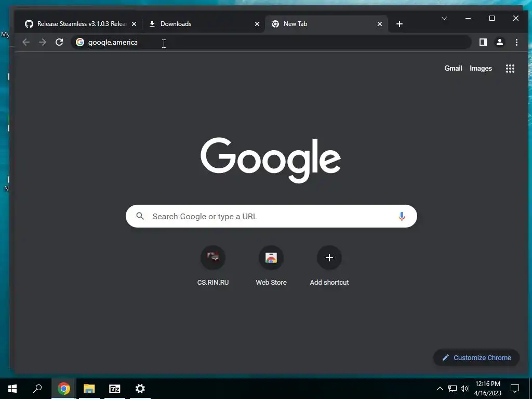The image size is (532, 399).
Task: Start voice search with the microphone
Action: (402, 216)
